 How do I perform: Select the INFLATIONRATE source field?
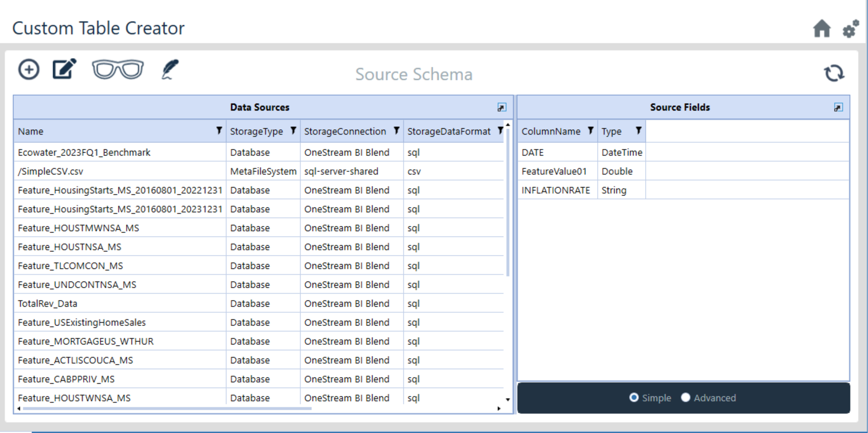(x=683, y=190)
